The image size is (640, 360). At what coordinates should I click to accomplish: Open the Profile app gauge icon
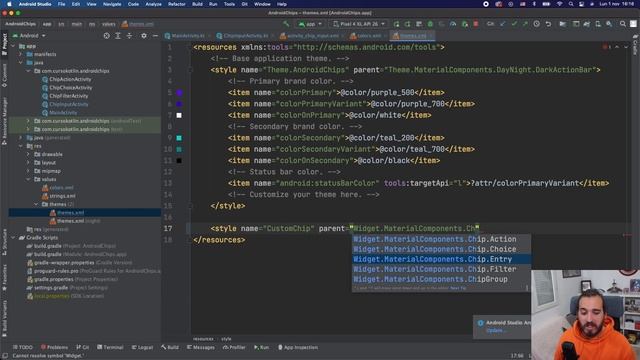(x=453, y=24)
